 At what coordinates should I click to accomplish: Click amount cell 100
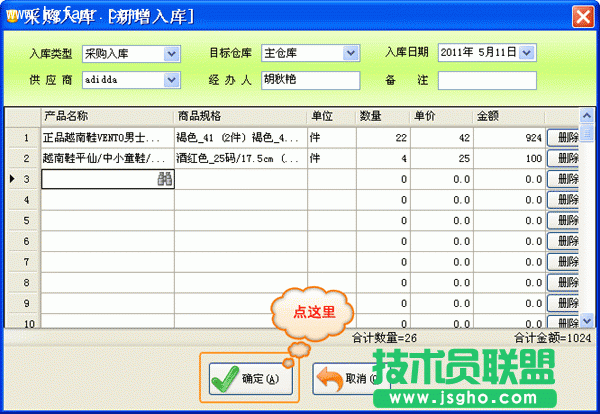click(x=509, y=158)
